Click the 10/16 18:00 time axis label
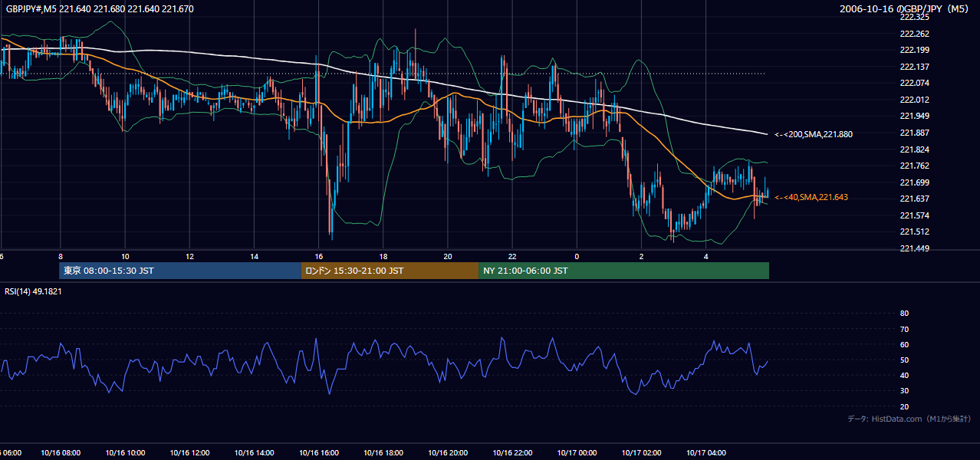 [383, 453]
